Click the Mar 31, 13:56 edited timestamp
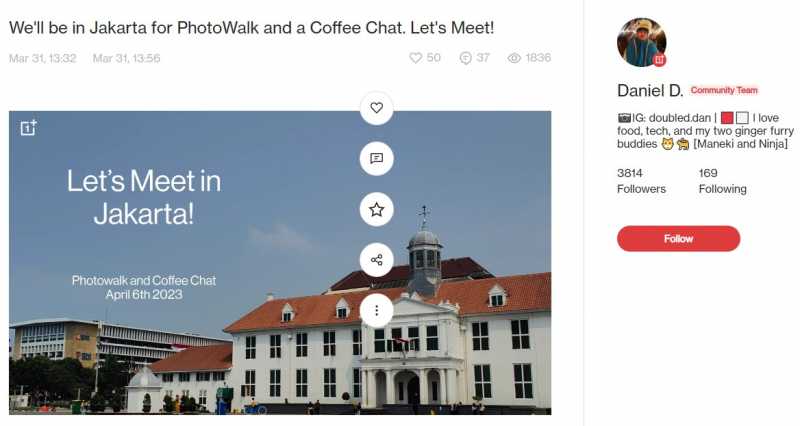The image size is (800, 426). 127,58
